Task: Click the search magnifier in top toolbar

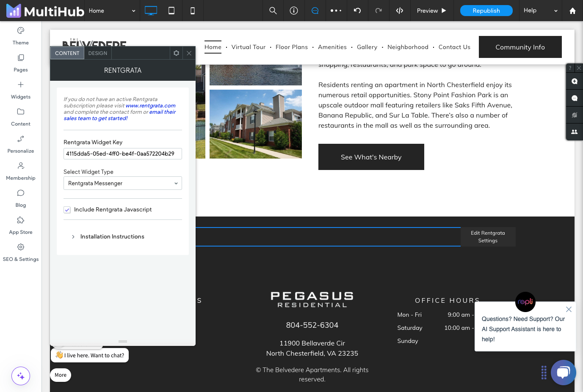Action: click(x=273, y=11)
